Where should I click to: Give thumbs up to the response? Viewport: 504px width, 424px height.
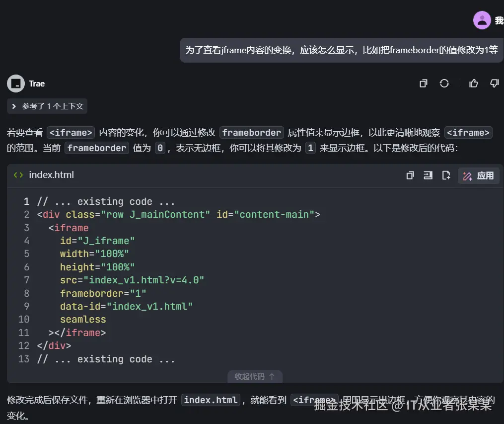pyautogui.click(x=474, y=84)
